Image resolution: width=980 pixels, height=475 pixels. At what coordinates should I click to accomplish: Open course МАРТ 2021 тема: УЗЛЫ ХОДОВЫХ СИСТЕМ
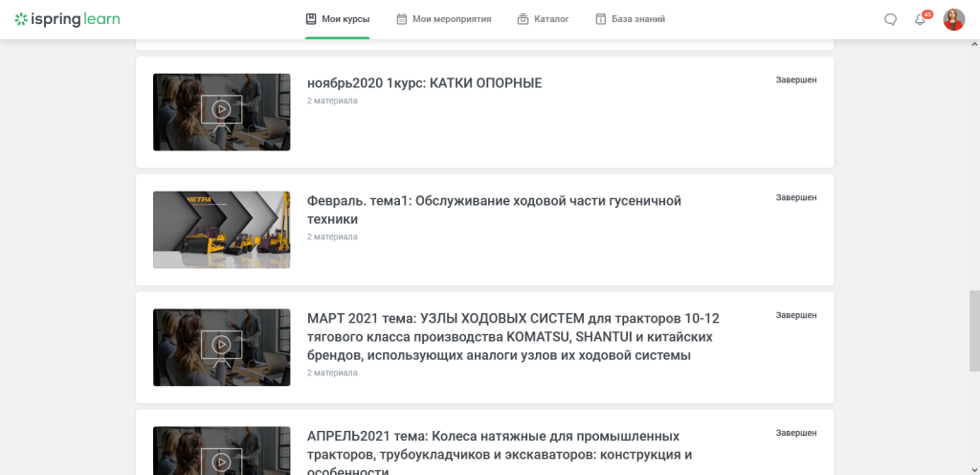point(513,337)
